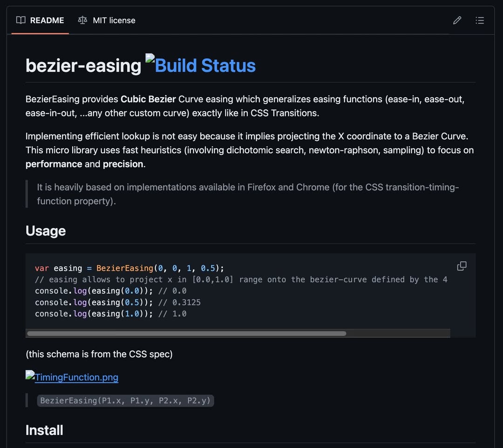Open the Build Status link
The height and width of the screenshot is (448, 503).
(205, 66)
